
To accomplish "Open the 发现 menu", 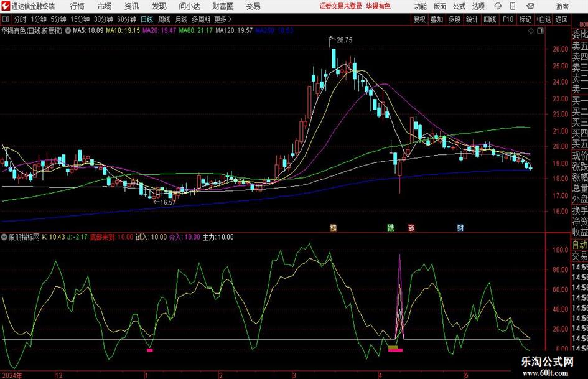I will (159, 6).
